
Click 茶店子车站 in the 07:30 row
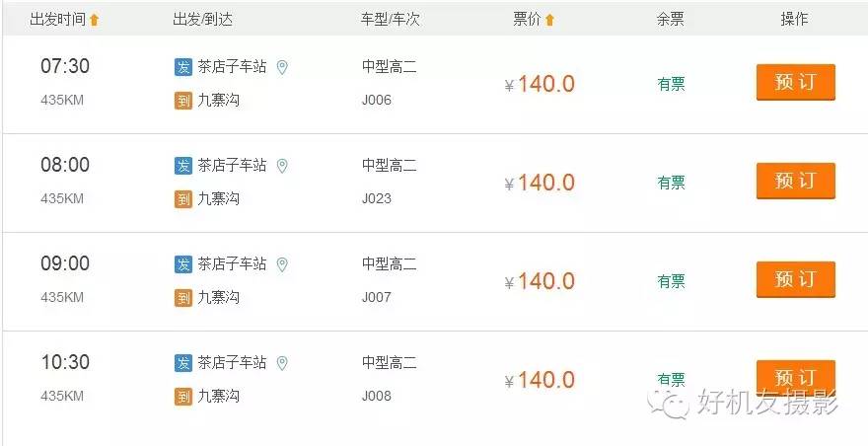point(232,68)
